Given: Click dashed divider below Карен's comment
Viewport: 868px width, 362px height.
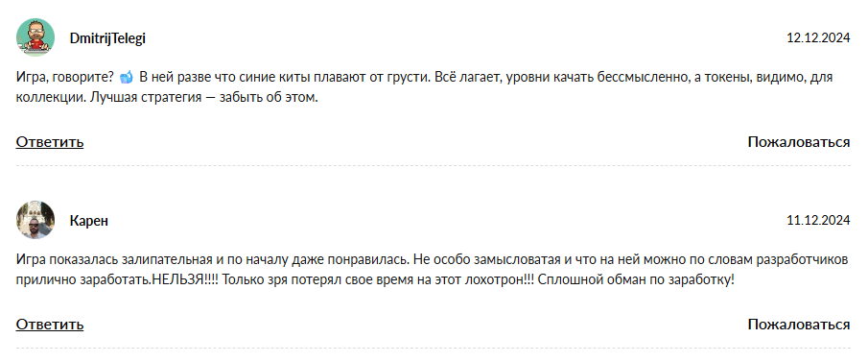Looking at the screenshot, I should coord(434,349).
